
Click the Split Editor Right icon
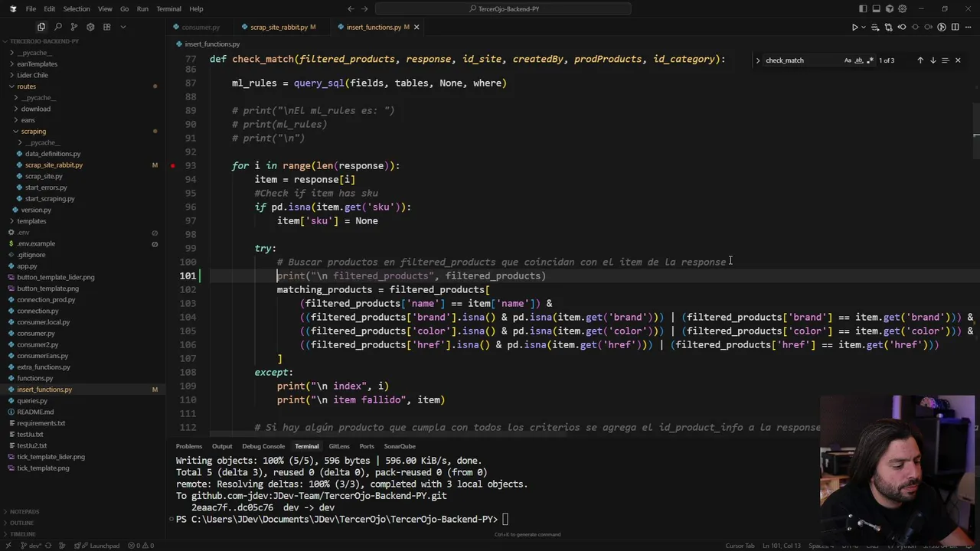click(954, 27)
